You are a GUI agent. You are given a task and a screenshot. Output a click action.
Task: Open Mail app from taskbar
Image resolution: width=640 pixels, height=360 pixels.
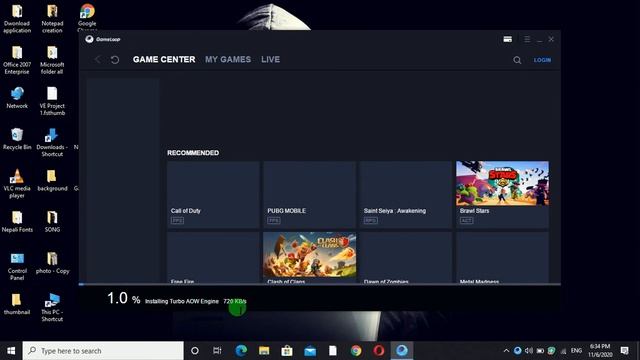tap(310, 351)
